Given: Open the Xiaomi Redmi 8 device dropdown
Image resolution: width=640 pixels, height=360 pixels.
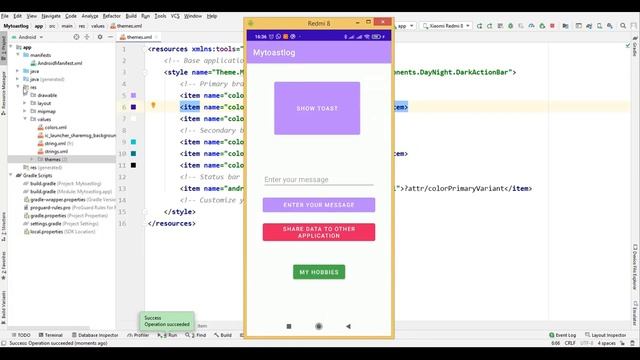Looking at the screenshot, I should click(x=446, y=26).
